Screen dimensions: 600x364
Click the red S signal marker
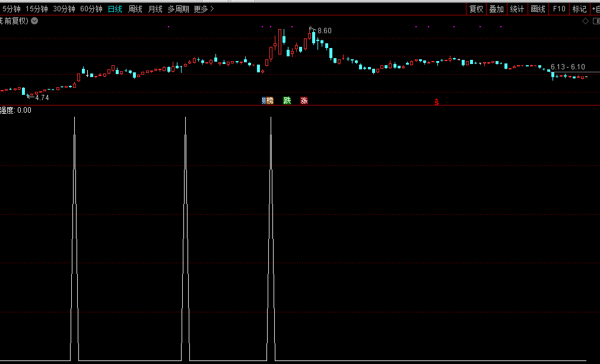click(x=437, y=102)
